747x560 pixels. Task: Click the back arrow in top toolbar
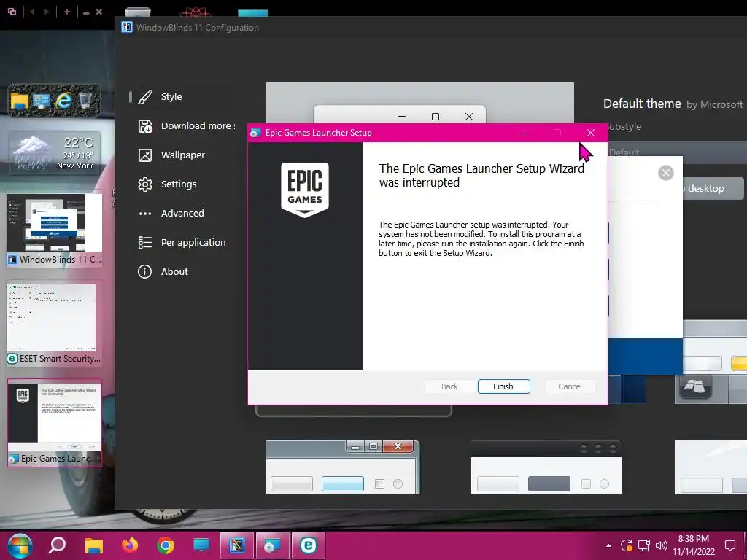click(32, 12)
